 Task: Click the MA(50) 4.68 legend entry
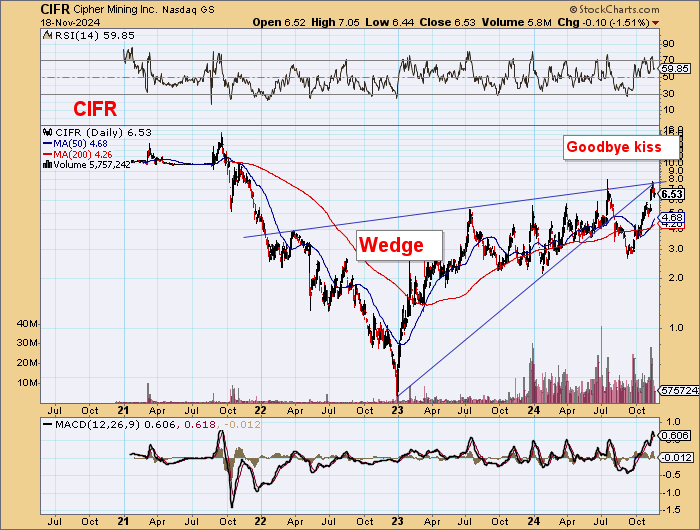[75, 144]
